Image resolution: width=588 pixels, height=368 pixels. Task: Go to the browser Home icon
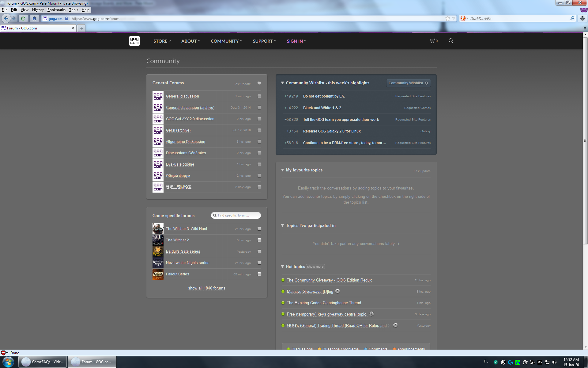34,18
